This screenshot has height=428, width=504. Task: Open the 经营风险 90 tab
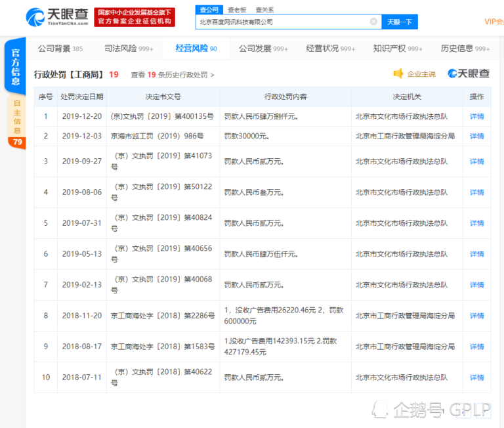pyautogui.click(x=196, y=49)
